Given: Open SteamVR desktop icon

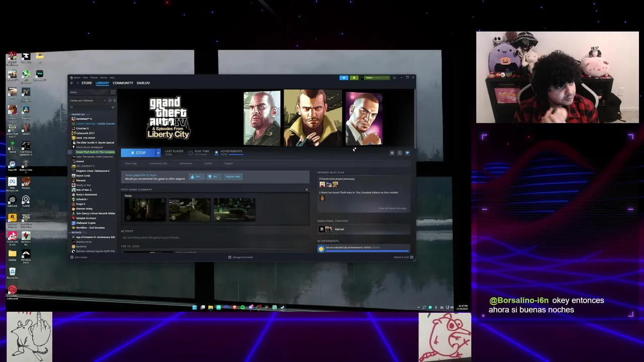Looking at the screenshot, I should [x=12, y=165].
